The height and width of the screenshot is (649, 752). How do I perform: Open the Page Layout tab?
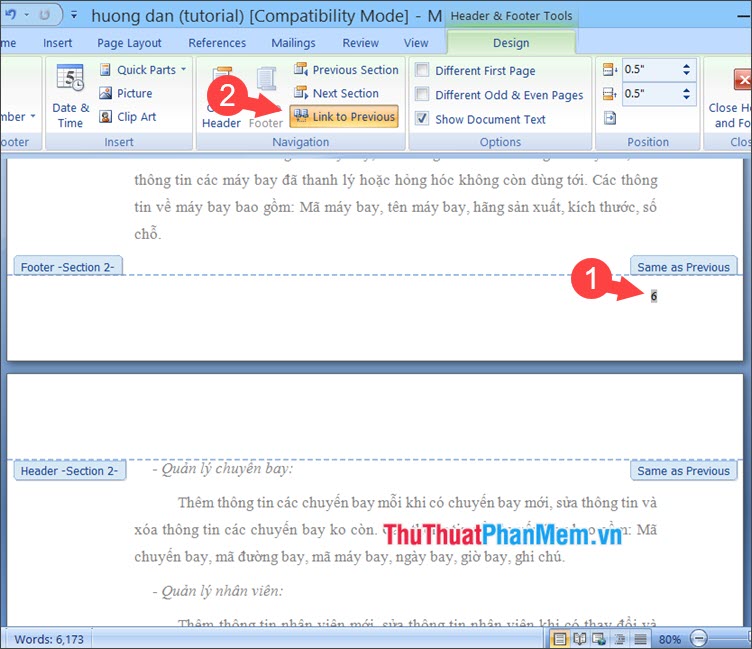click(130, 43)
